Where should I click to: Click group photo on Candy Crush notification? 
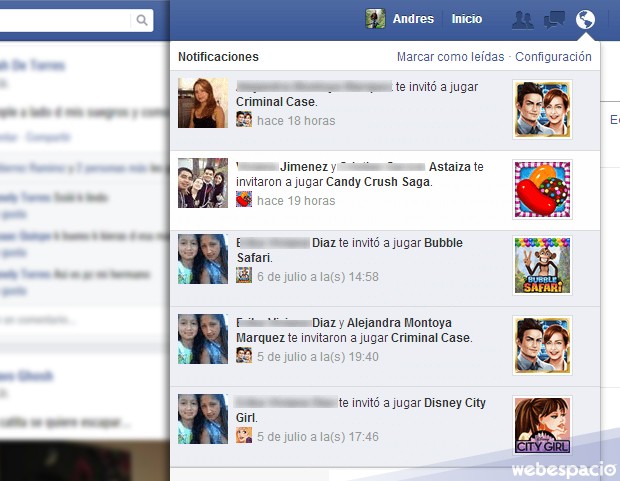coord(203,183)
